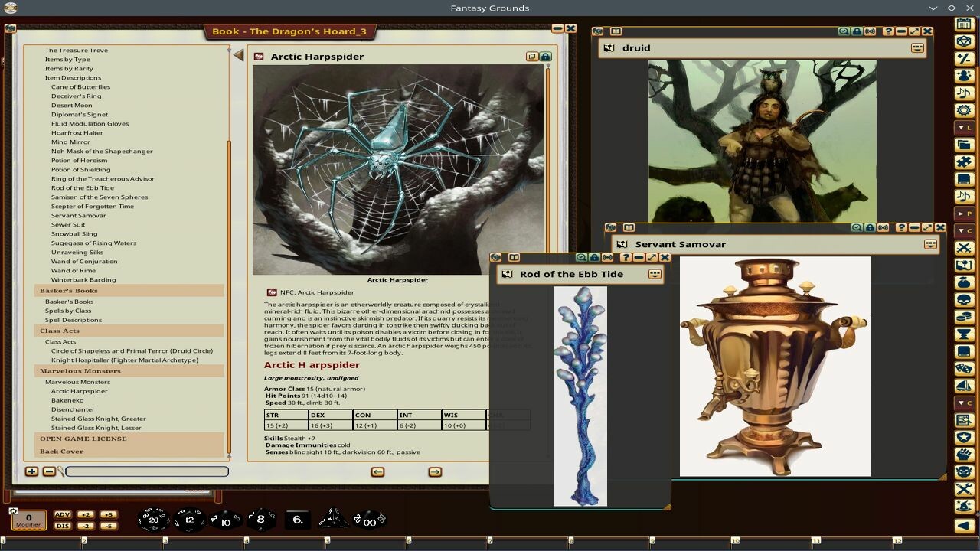This screenshot has height=551, width=980.
Task: Click zoom icon on Servant Samovar window
Action: click(x=857, y=228)
